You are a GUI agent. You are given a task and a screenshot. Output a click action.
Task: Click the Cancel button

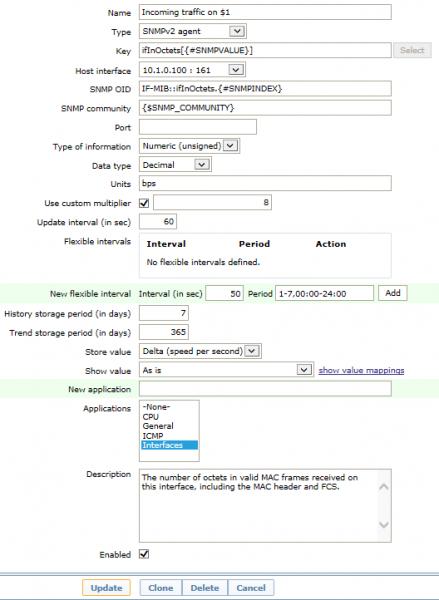pyautogui.click(x=251, y=588)
